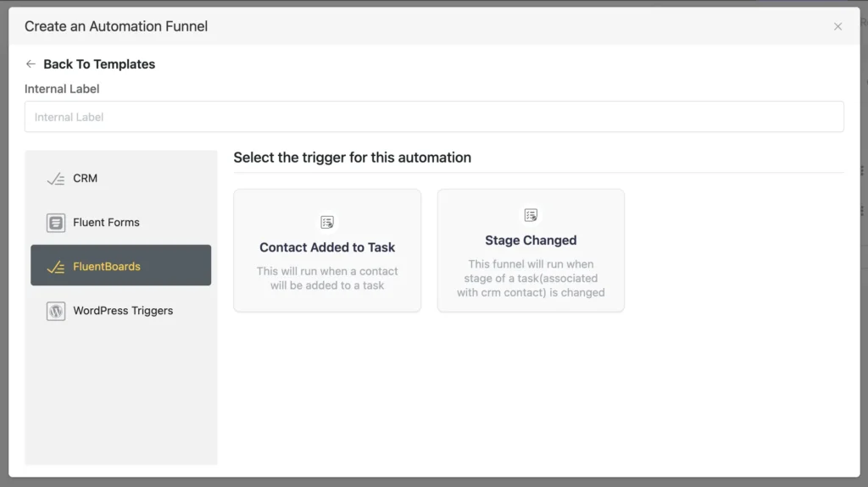
Task: Focus the Internal Label input field
Action: (434, 117)
